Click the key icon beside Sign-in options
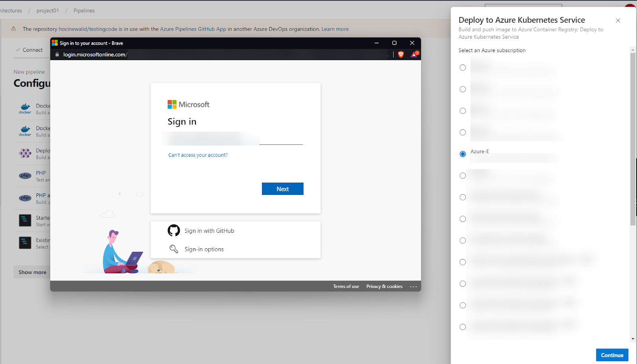 (x=174, y=249)
